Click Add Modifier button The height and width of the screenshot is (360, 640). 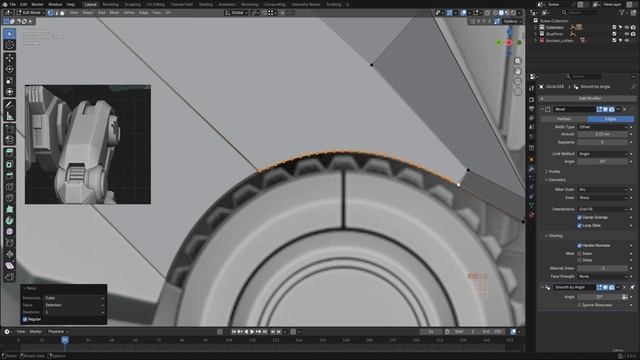pos(587,98)
